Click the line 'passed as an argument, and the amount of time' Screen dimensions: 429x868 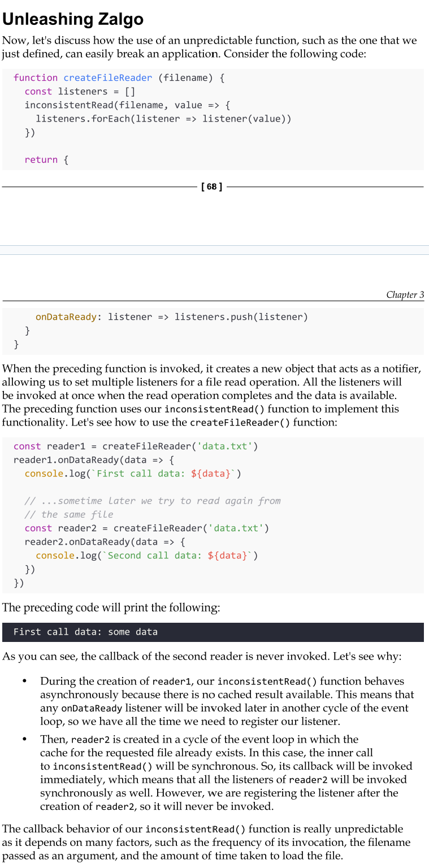172,856
